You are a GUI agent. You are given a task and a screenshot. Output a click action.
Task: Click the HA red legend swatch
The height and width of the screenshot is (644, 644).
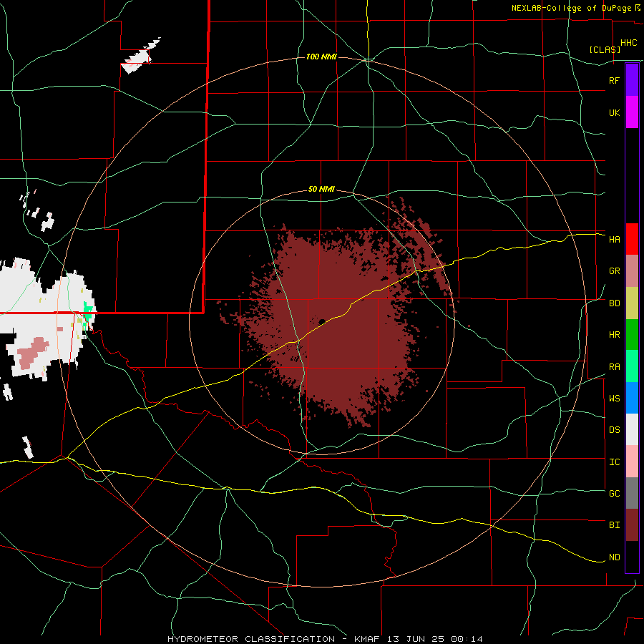click(x=632, y=239)
